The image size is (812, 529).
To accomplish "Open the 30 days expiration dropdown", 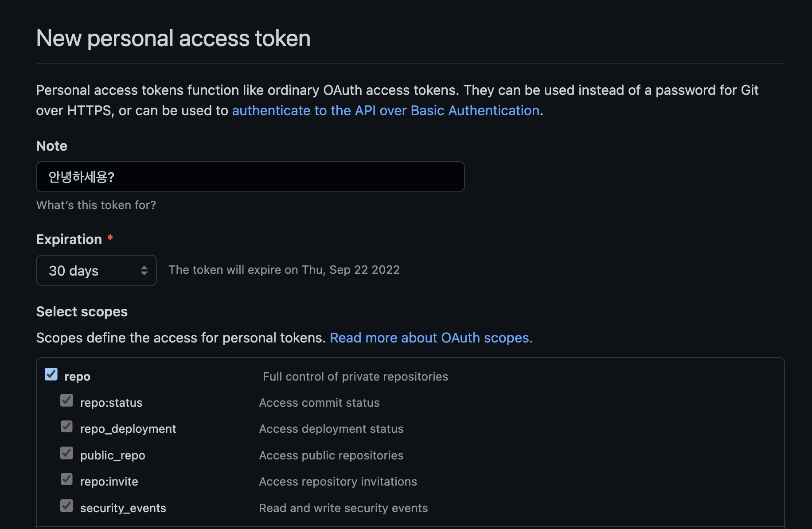I will (x=96, y=270).
